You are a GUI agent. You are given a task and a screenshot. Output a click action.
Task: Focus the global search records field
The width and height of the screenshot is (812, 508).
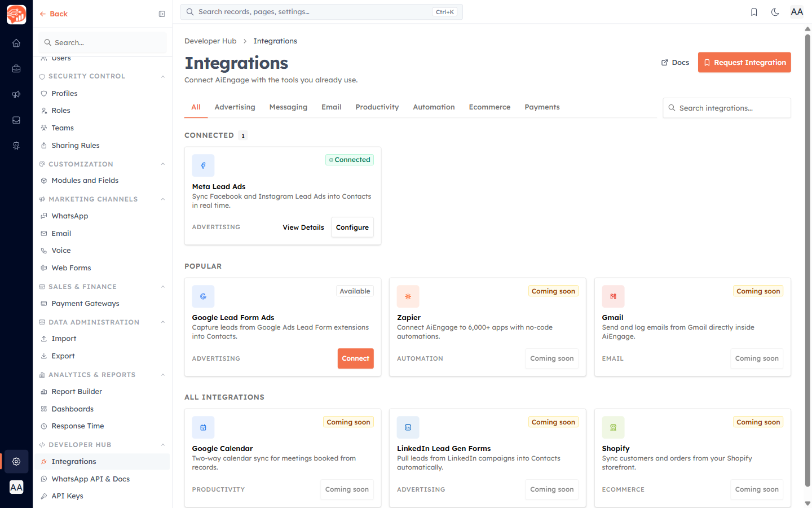[321, 12]
